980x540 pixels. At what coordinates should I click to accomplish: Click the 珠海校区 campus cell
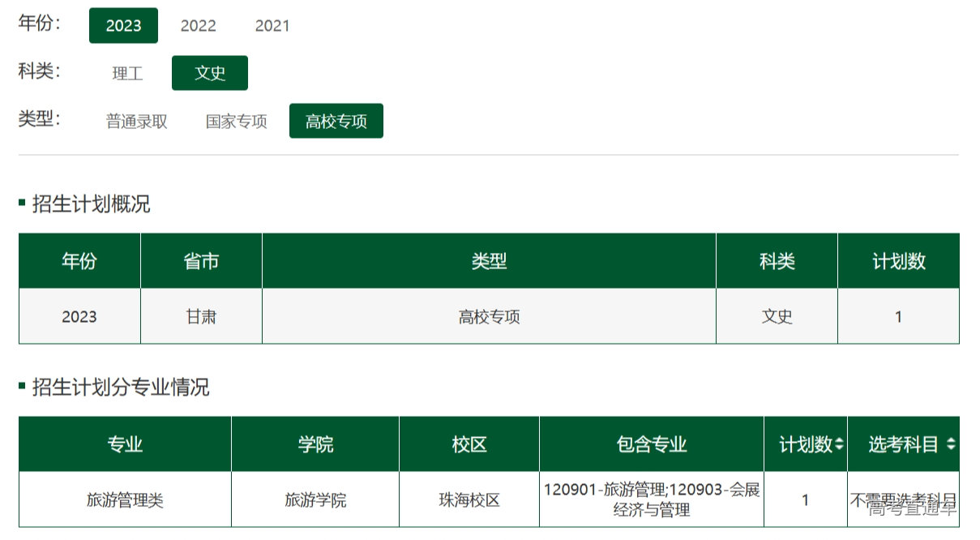pyautogui.click(x=469, y=500)
